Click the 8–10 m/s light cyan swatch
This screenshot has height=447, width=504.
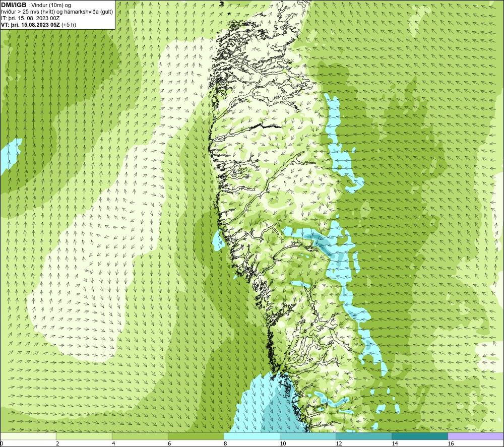point(252,436)
